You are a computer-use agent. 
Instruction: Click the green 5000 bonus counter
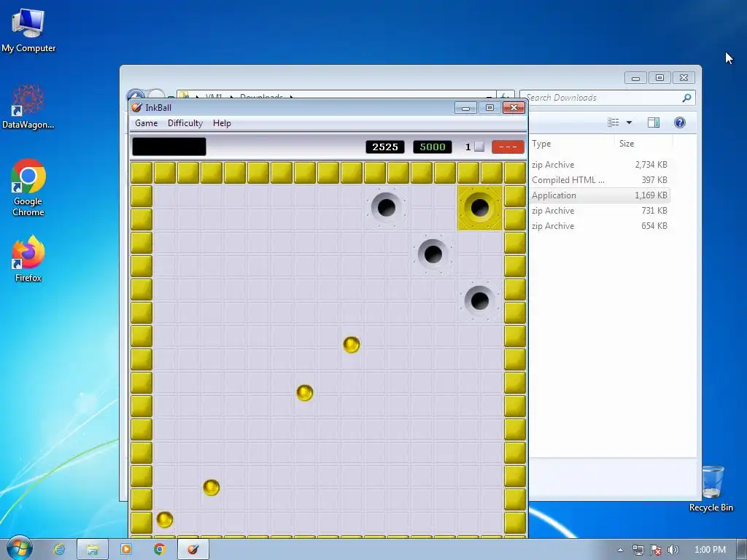(x=432, y=147)
